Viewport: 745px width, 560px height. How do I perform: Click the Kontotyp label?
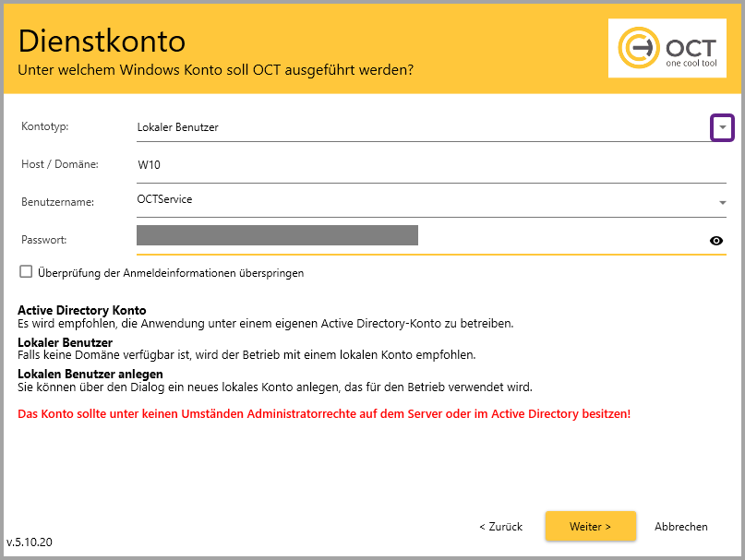[x=44, y=125]
